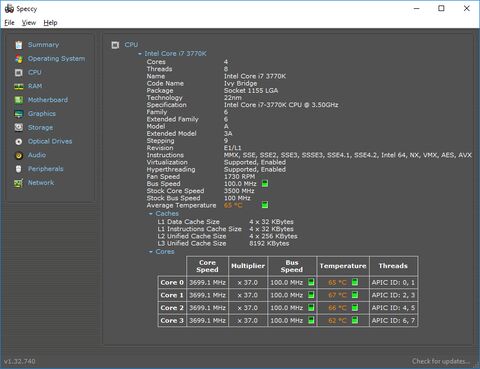Open the Optical Drives section

click(50, 141)
